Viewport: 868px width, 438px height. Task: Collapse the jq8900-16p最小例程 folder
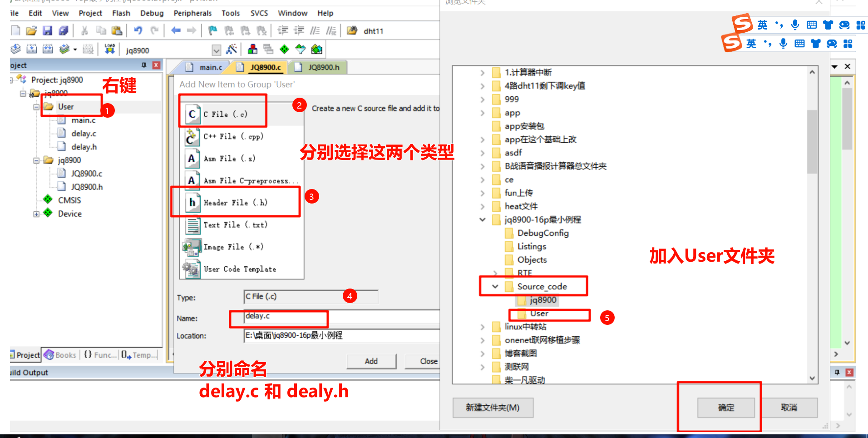click(x=483, y=220)
